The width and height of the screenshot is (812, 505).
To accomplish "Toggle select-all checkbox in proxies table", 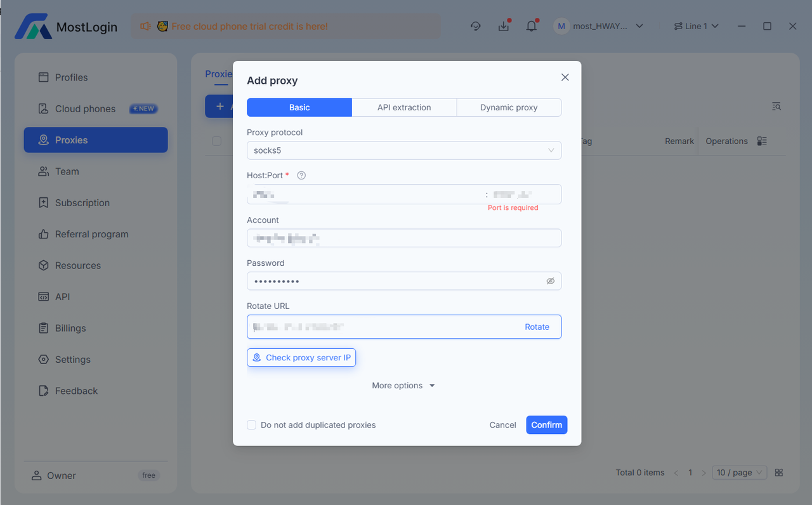I will tap(217, 141).
